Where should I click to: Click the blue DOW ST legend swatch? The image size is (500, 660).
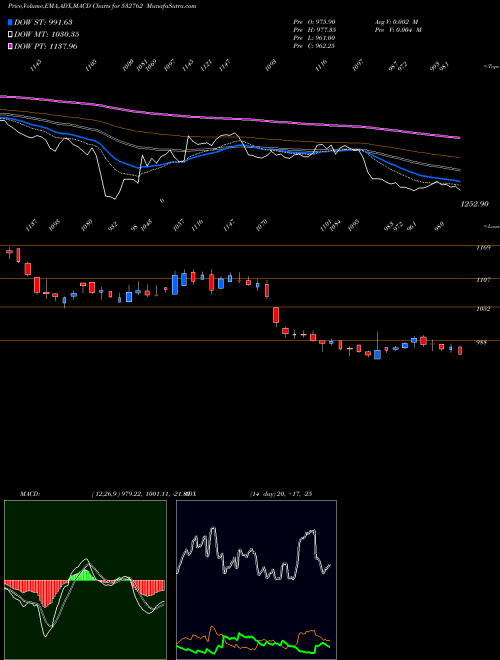point(10,22)
